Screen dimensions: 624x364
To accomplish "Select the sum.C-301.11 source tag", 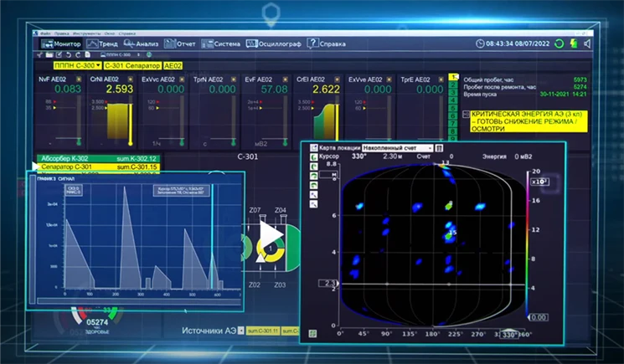I will [x=263, y=331].
